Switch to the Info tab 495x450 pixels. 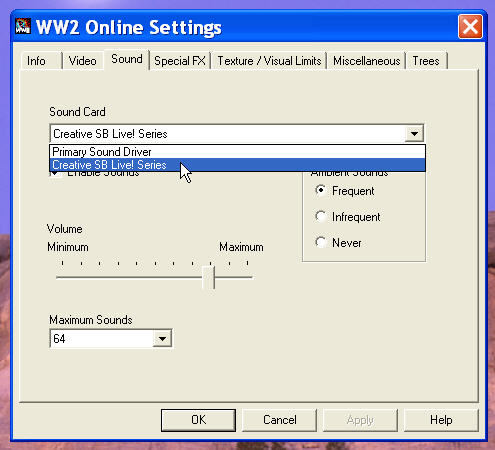[x=36, y=61]
